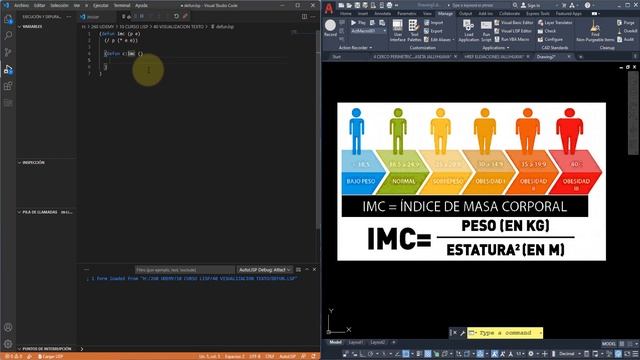Click AutoCAD search keyword field
The width and height of the screenshot is (640, 360).
coord(480,5)
